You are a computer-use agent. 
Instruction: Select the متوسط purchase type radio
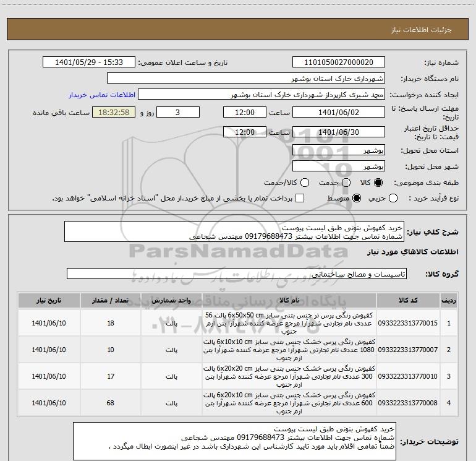(x=357, y=198)
